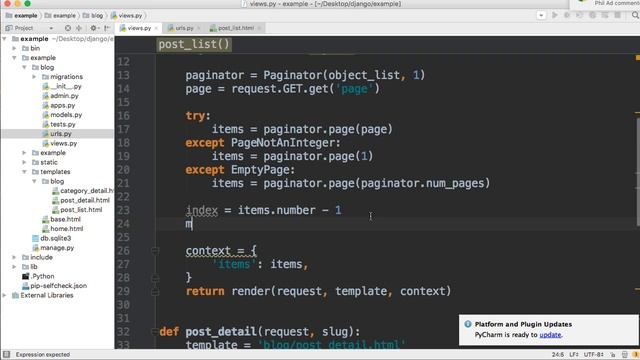Select the .Python entry
This screenshot has width=640, height=360.
point(38,276)
